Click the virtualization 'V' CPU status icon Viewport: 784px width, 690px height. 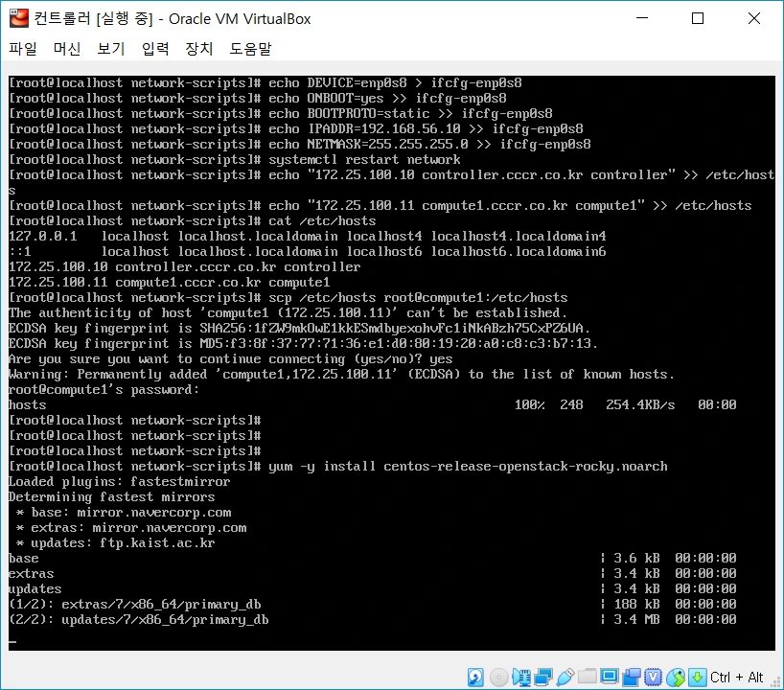click(653, 678)
